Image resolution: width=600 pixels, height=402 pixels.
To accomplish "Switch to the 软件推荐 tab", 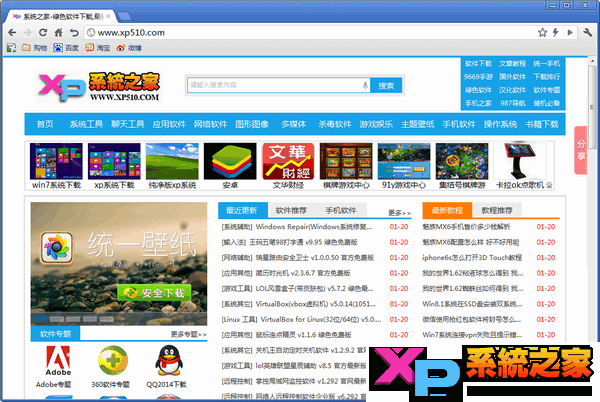I will click(291, 210).
